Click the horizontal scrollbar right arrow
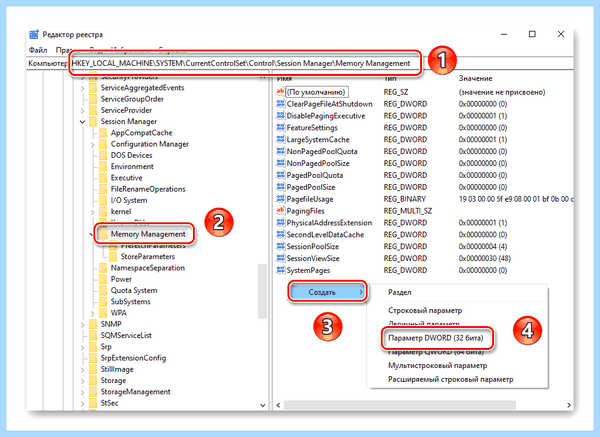This screenshot has width=600, height=437. point(569,405)
